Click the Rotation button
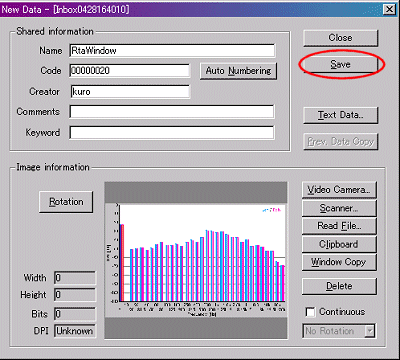The height and width of the screenshot is (360, 400). tap(66, 202)
